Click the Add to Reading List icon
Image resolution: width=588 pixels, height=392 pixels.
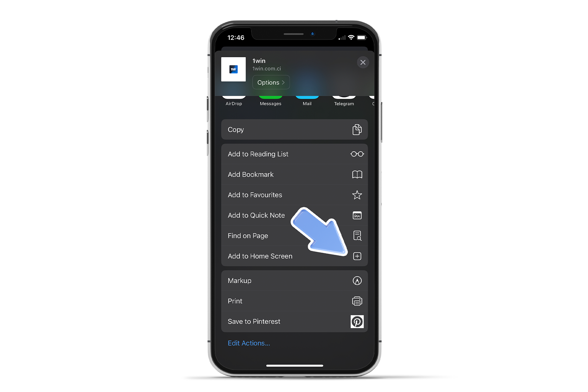[357, 153]
